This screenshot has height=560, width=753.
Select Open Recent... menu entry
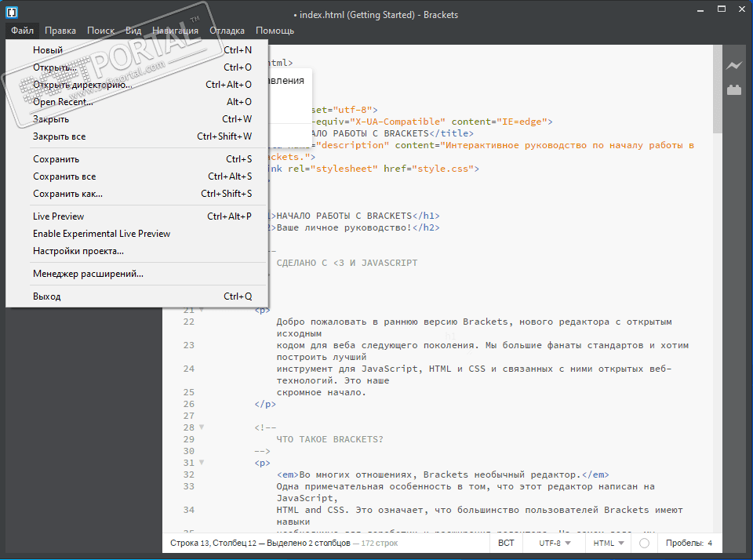coord(63,102)
